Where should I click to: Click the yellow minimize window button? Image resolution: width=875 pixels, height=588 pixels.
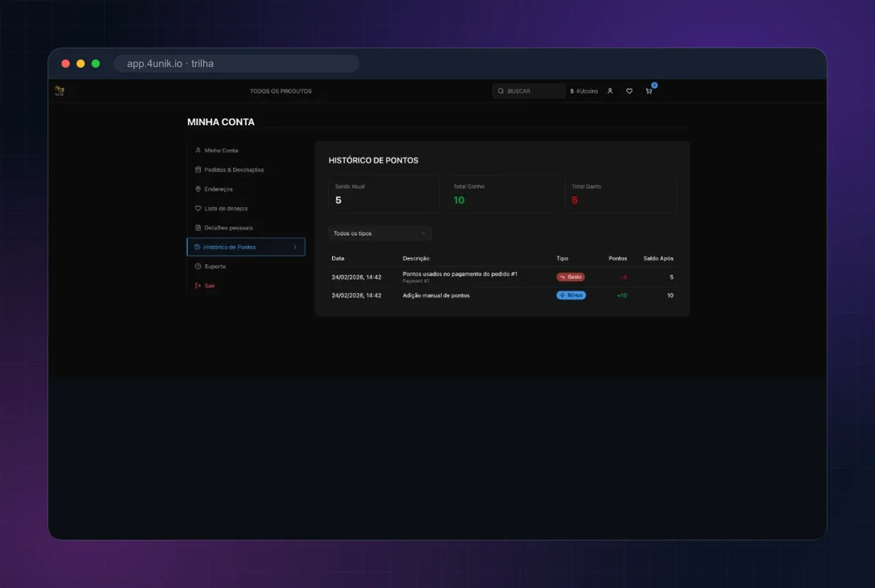[81, 64]
